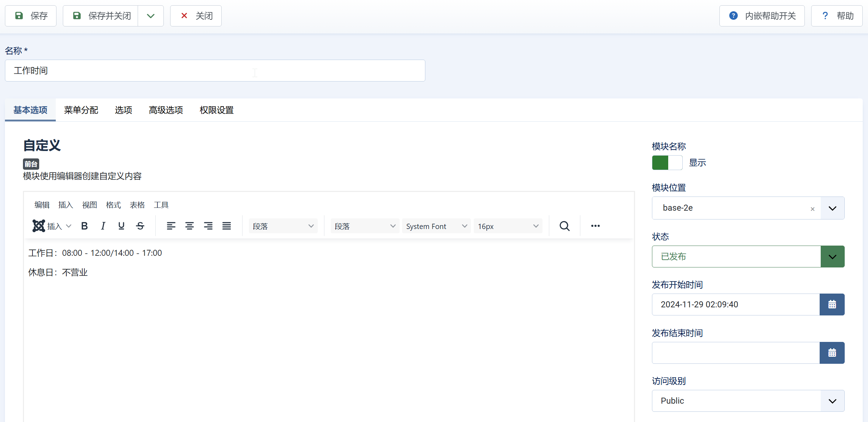The height and width of the screenshot is (422, 868).
Task: Click the Bold formatting icon
Action: (x=84, y=226)
